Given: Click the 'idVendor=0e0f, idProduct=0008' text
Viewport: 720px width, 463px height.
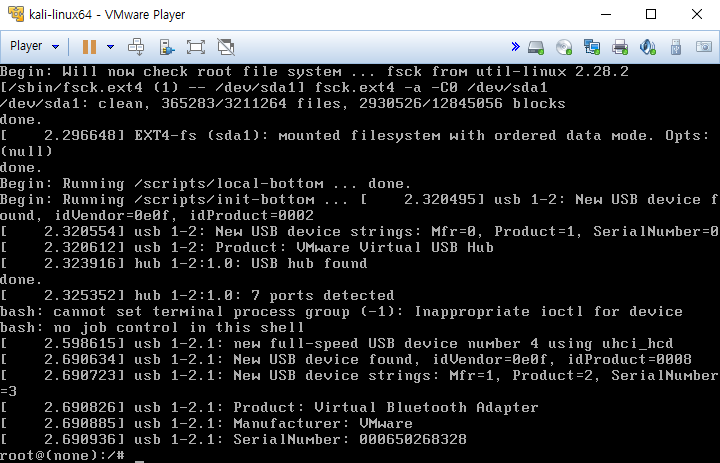Looking at the screenshot, I should (562, 360).
